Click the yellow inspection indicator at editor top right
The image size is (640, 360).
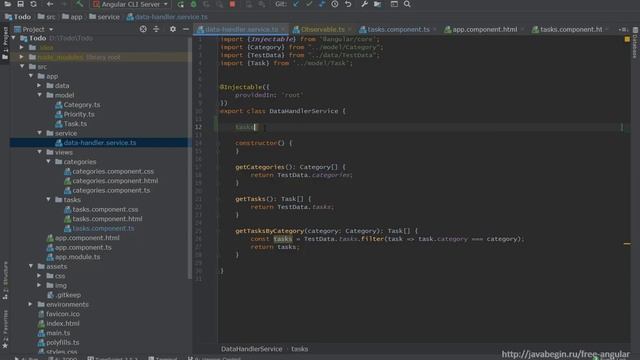[x=627, y=39]
